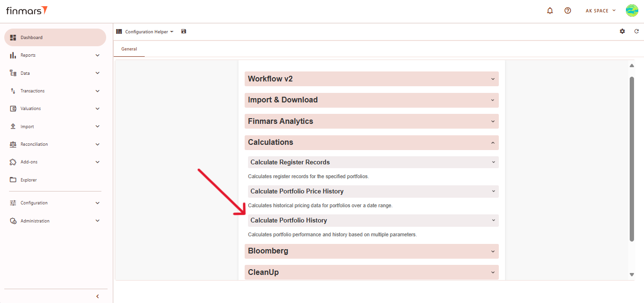Collapse the left sidebar arrow

point(98,296)
